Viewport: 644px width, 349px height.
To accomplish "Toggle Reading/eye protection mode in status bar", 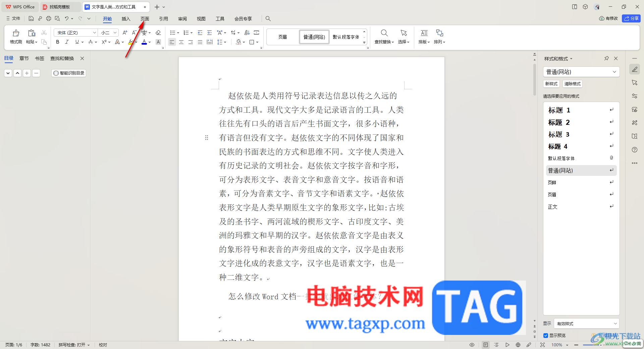I will click(472, 345).
